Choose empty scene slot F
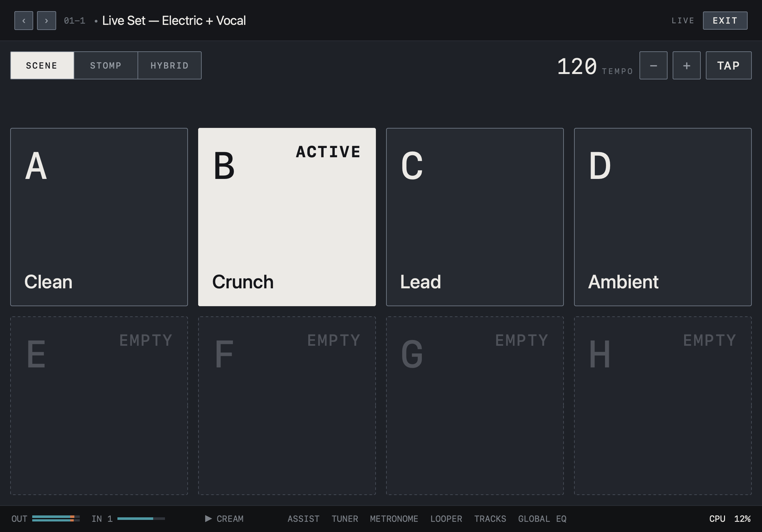Image resolution: width=762 pixels, height=532 pixels. [x=287, y=406]
